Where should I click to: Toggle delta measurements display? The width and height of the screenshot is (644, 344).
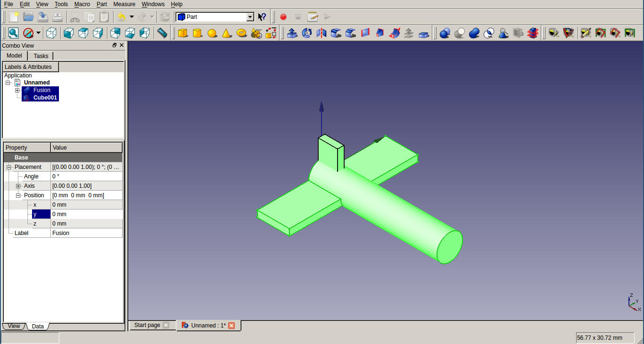pos(629,33)
